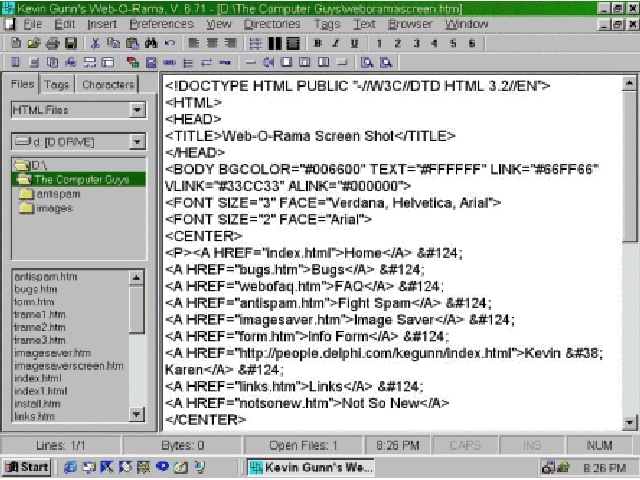Toggle underline with the U button
This screenshot has height=480, width=640.
[355, 44]
